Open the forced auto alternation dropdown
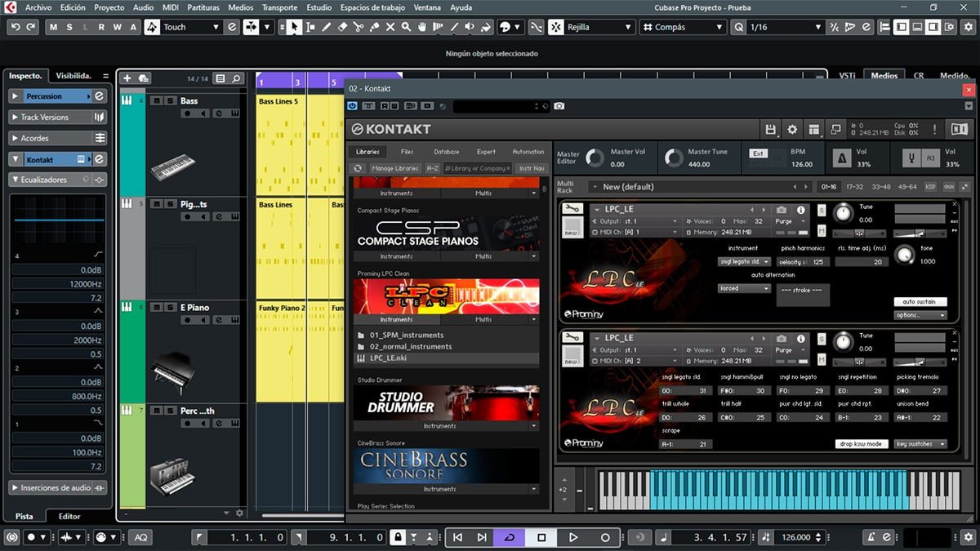This screenshot has width=980, height=551. click(744, 288)
